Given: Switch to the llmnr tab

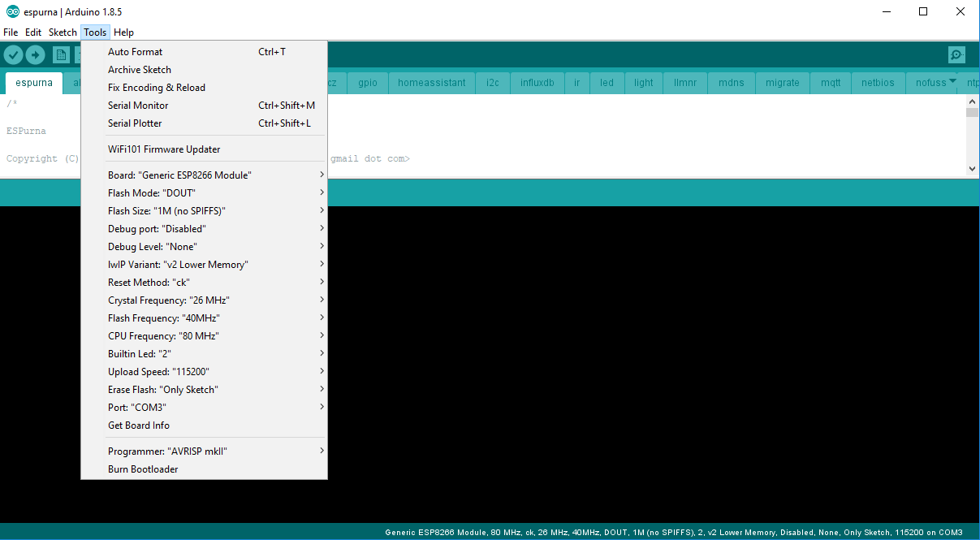Looking at the screenshot, I should coord(685,83).
